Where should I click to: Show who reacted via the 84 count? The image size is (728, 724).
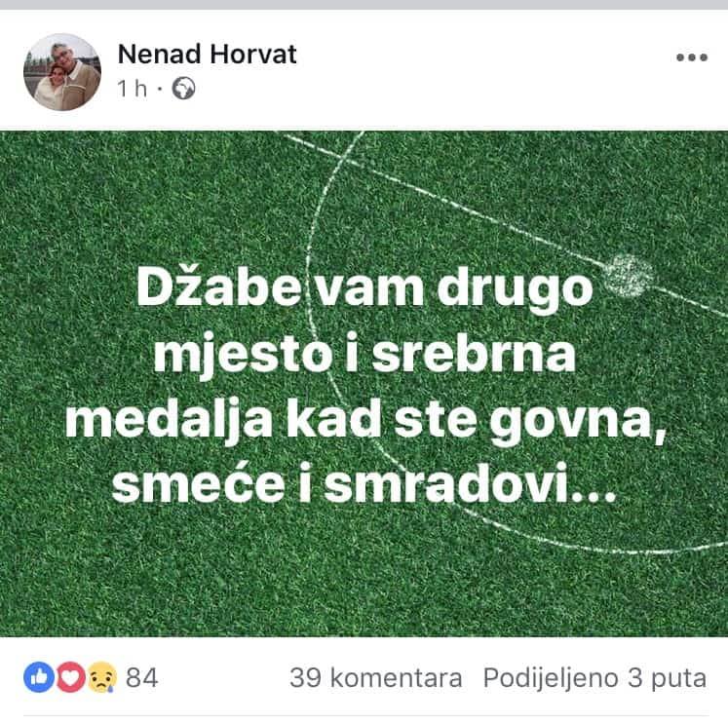pyautogui.click(x=142, y=677)
